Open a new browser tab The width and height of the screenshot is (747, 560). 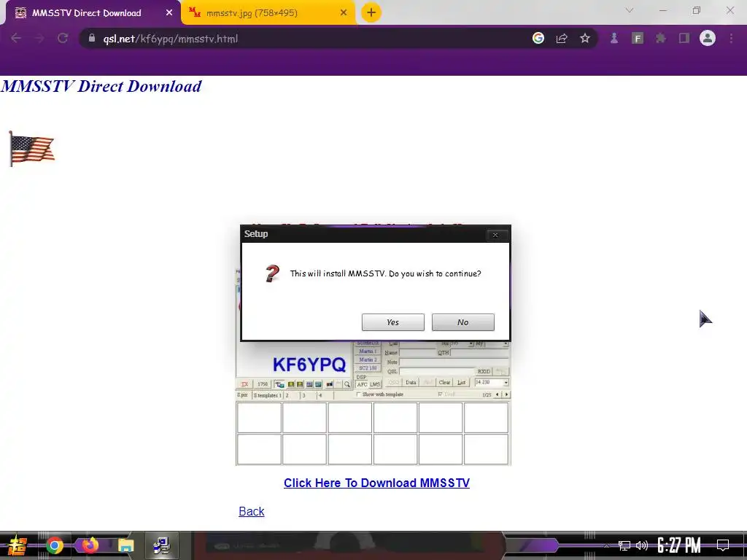click(371, 13)
